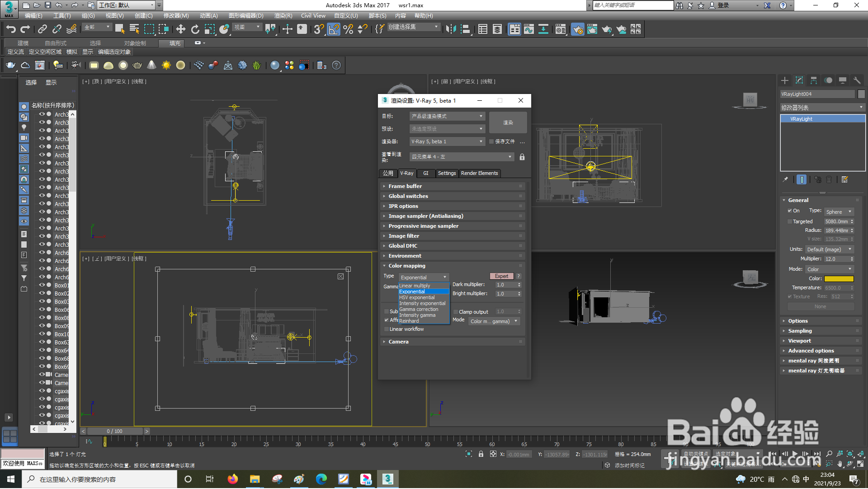
Task: Click the Rectangular Selection Region icon
Action: [149, 29]
